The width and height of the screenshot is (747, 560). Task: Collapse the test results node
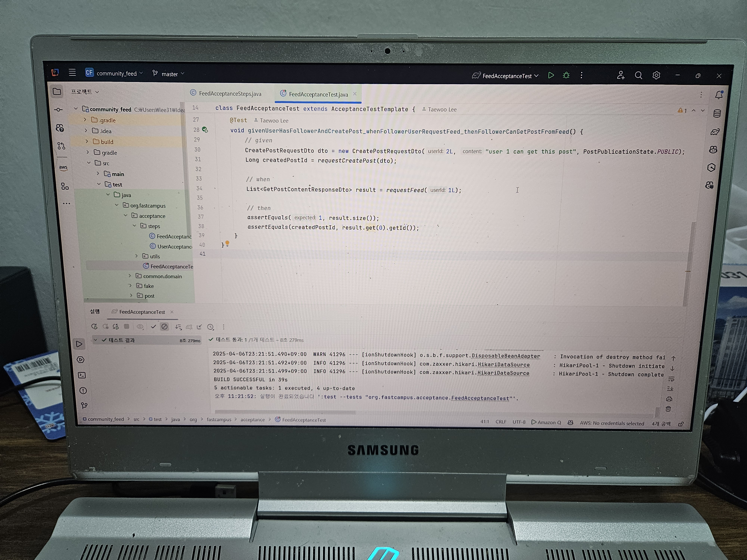pos(96,340)
